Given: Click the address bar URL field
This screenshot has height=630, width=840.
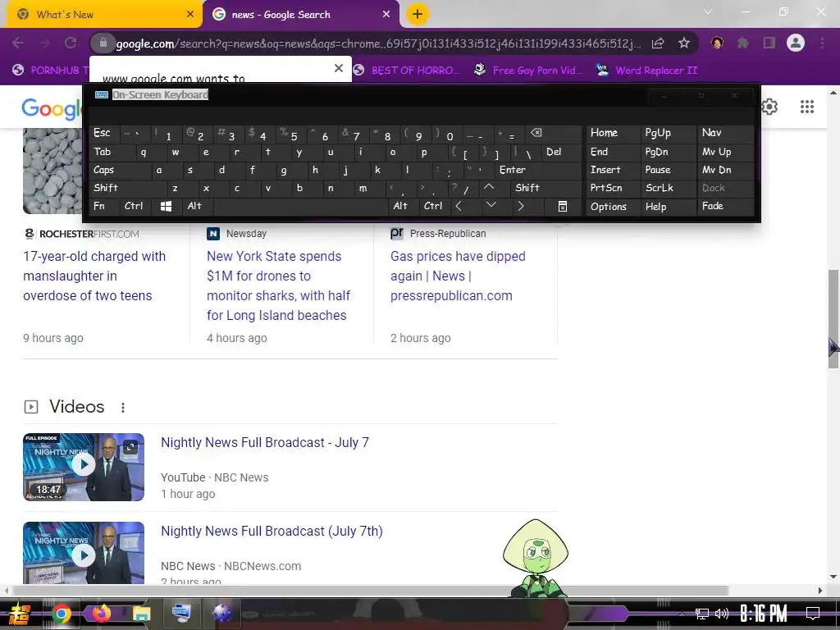Looking at the screenshot, I should point(377,43).
